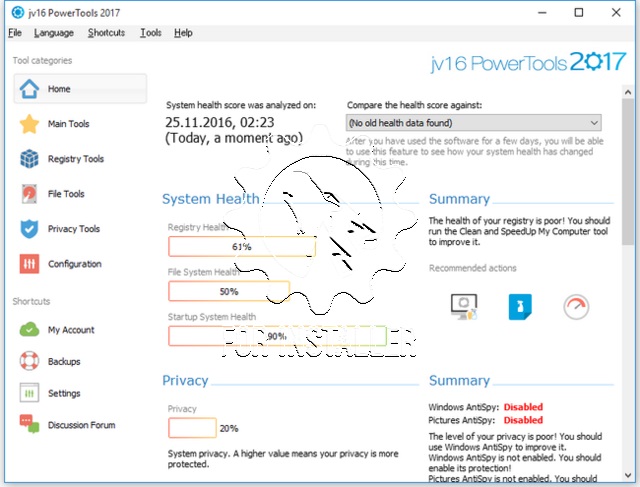
Task: Open the Discussion Forum shortcut label
Action: (x=82, y=425)
